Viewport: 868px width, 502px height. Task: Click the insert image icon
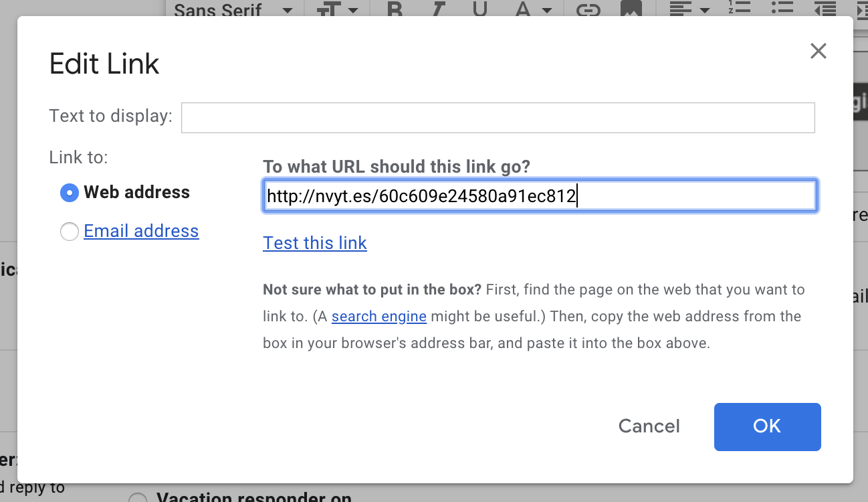[631, 9]
